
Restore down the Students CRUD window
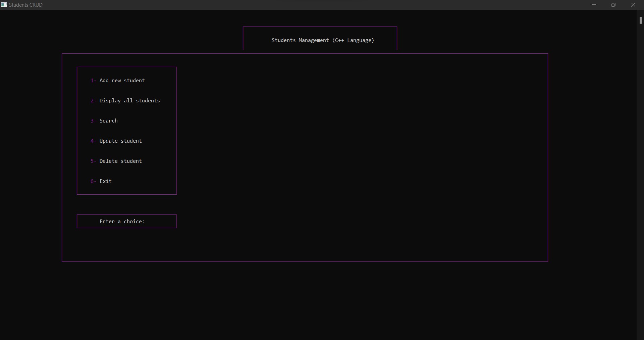613,5
